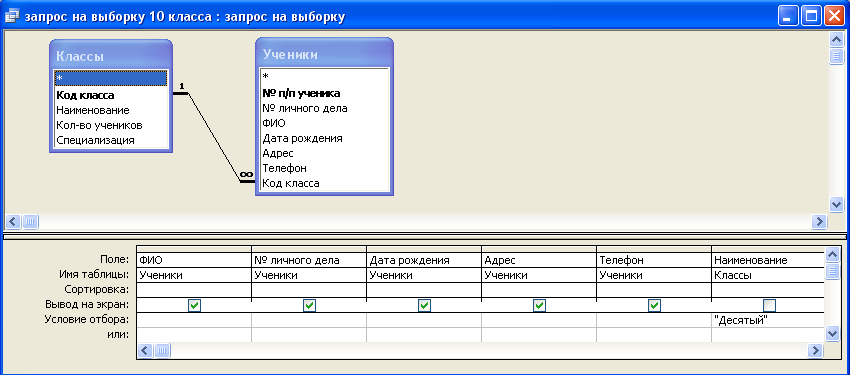Click the № личного дела Поле cell
Screen dimensions: 850x375
click(308, 260)
